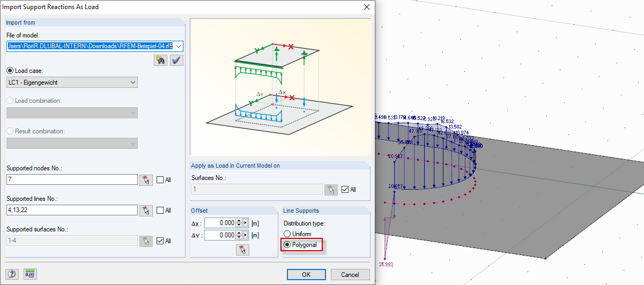Click the units and decimals 0.00 icon

pyautogui.click(x=30, y=274)
